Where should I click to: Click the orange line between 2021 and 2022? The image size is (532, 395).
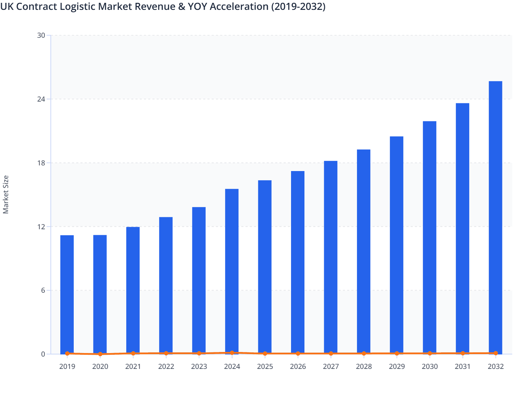point(149,353)
